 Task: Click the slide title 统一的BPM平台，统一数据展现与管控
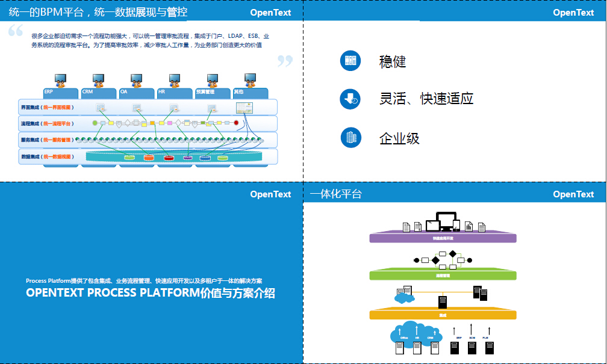pyautogui.click(x=98, y=12)
